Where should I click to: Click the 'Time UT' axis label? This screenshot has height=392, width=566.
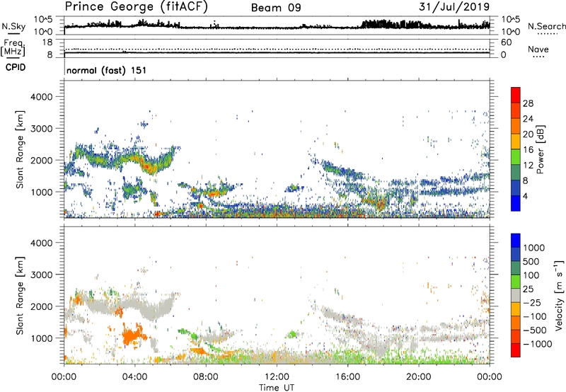(x=277, y=388)
